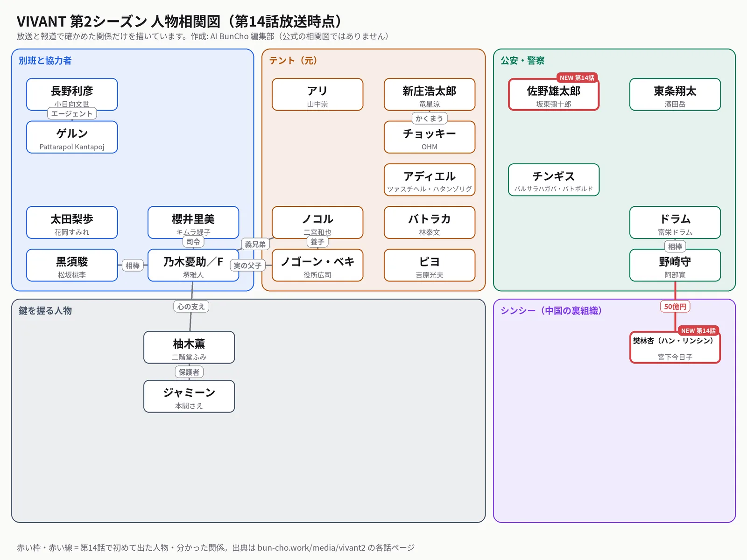Open the 佐野雄太郎 character card
Viewport: 747px width, 560px height.
click(554, 94)
